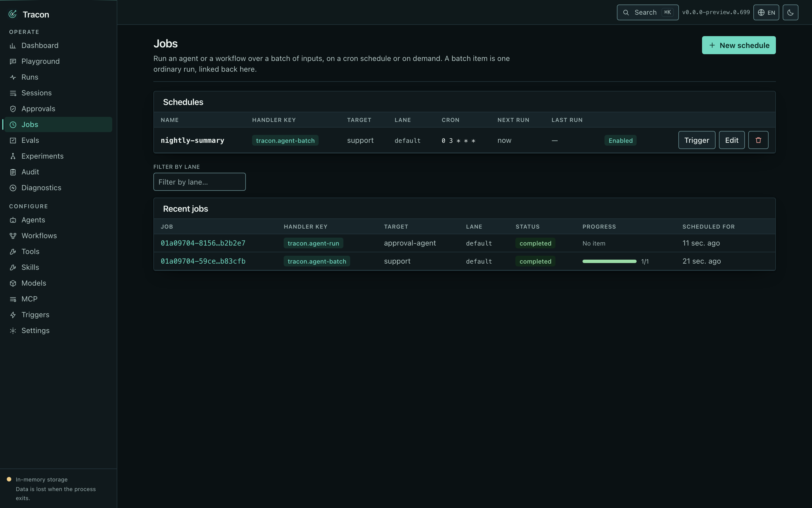812x508 pixels.
Task: Open job 01a09704-8156…b2b2e7
Action: [203, 243]
